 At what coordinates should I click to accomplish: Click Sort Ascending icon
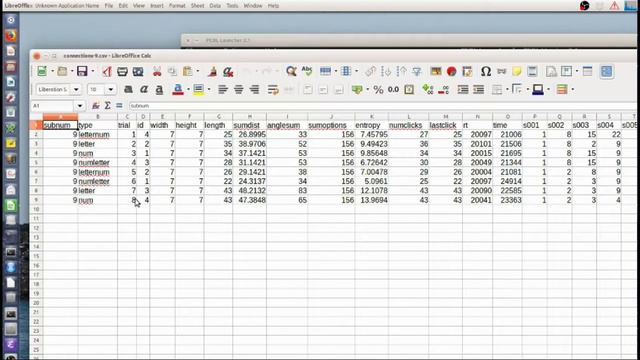(x=386, y=71)
